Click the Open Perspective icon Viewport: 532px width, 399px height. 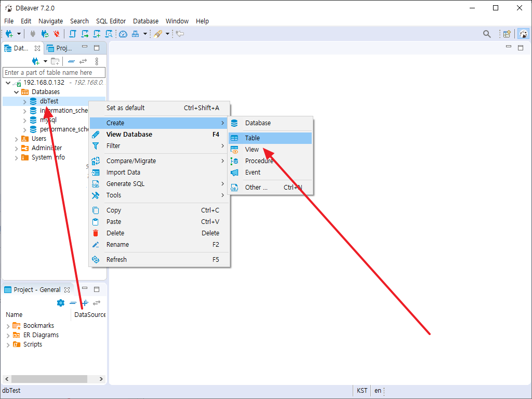(507, 34)
